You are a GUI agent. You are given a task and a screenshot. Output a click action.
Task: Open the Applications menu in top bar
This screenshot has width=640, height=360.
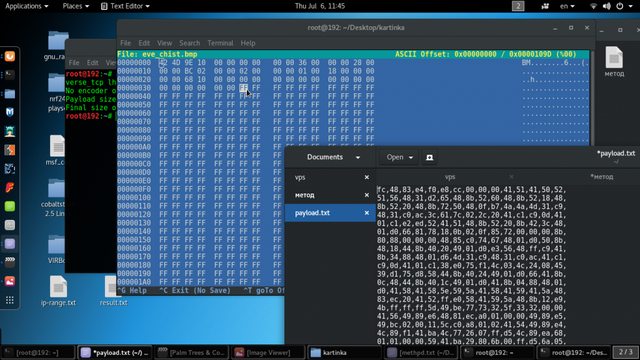coord(27,6)
